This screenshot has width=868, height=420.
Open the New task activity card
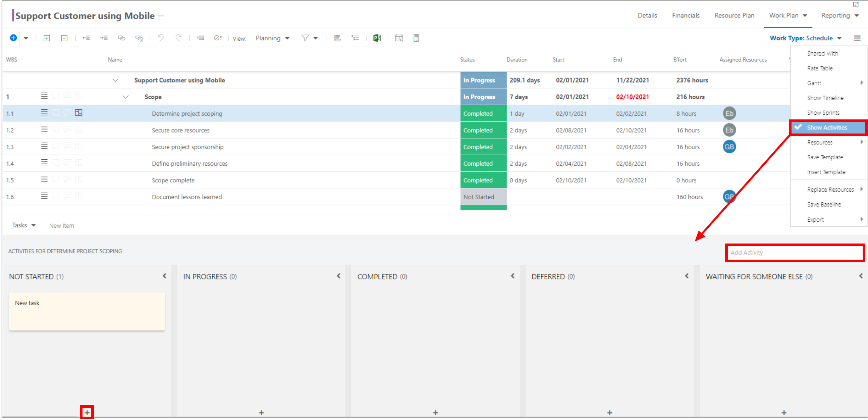point(87,311)
